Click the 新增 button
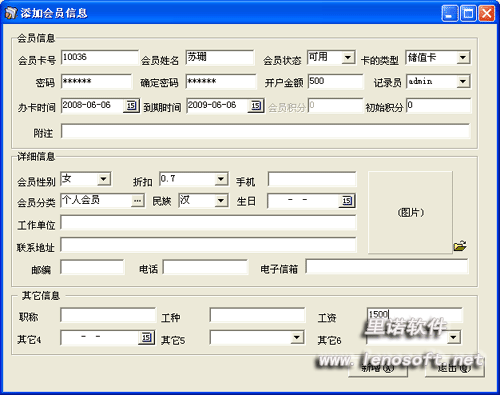 (x=378, y=369)
